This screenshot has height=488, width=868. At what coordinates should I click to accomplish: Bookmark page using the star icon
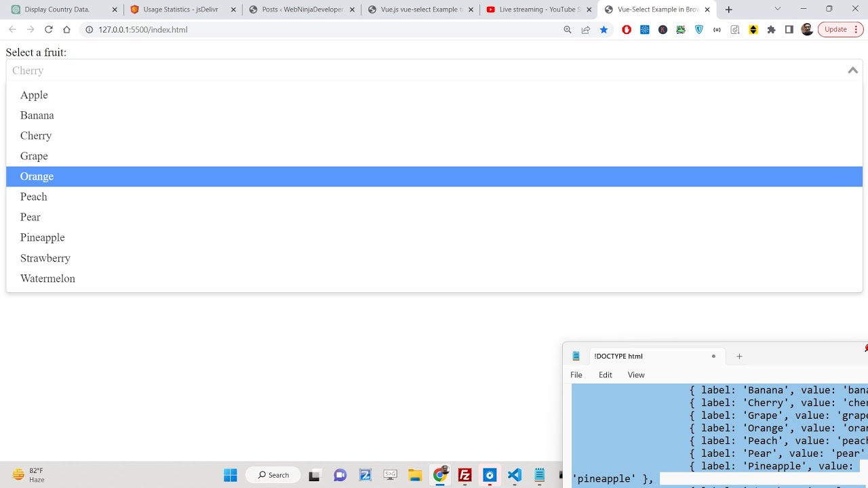pyautogui.click(x=604, y=30)
